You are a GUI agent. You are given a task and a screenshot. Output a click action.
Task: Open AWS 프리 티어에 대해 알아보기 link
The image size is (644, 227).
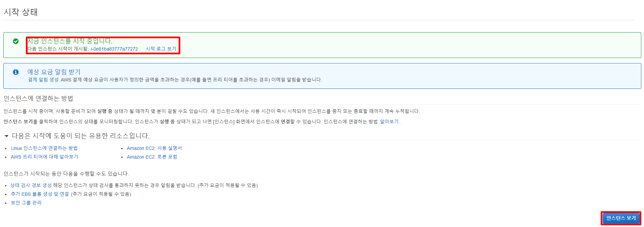(44, 157)
